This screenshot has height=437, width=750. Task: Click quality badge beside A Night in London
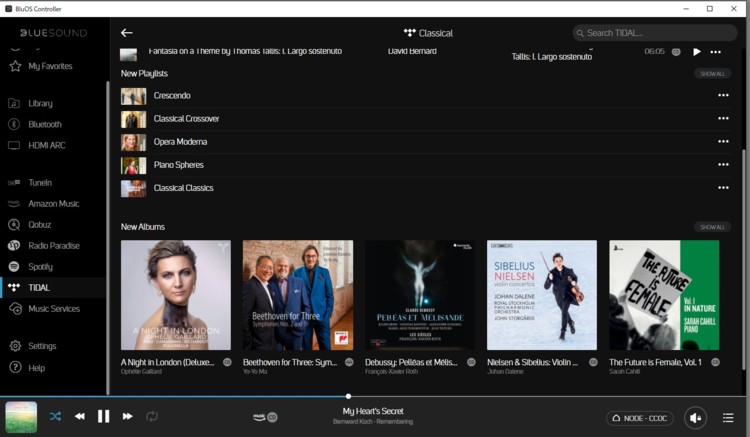pyautogui.click(x=227, y=362)
